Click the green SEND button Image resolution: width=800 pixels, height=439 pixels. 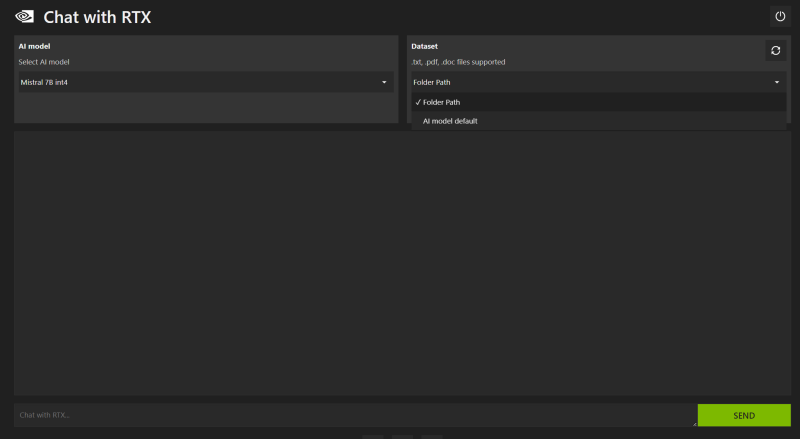point(744,415)
